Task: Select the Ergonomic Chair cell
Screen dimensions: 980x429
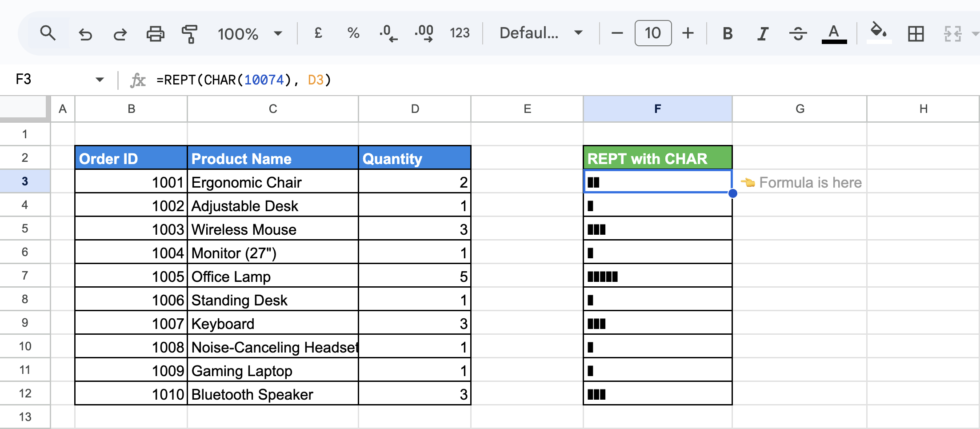Action: (273, 181)
